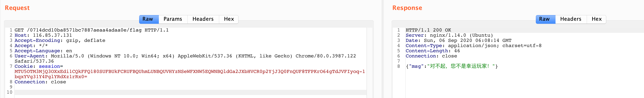Click the Accept-Encoding header line
The width and height of the screenshot is (644, 98).
click(x=60, y=41)
